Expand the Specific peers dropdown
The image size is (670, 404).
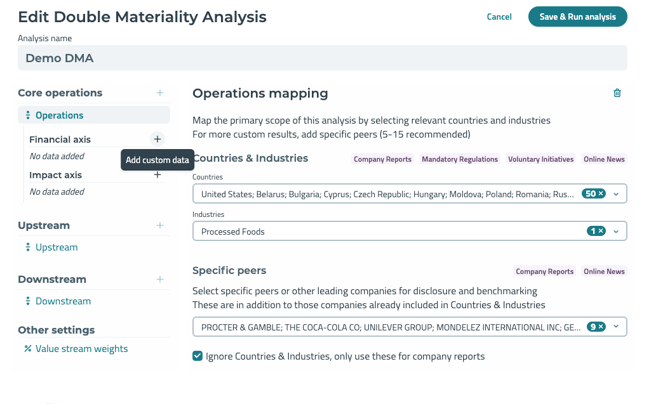(616, 326)
